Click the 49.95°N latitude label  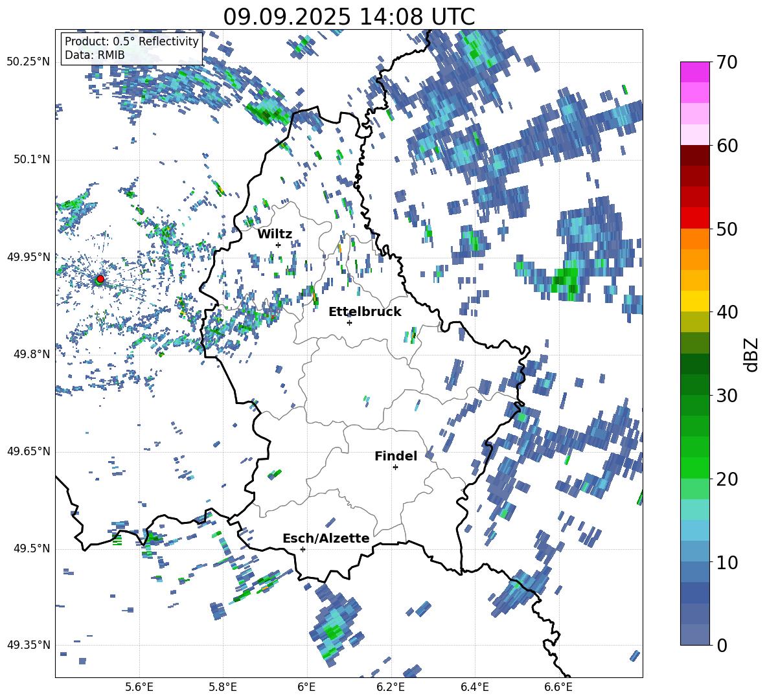29,256
